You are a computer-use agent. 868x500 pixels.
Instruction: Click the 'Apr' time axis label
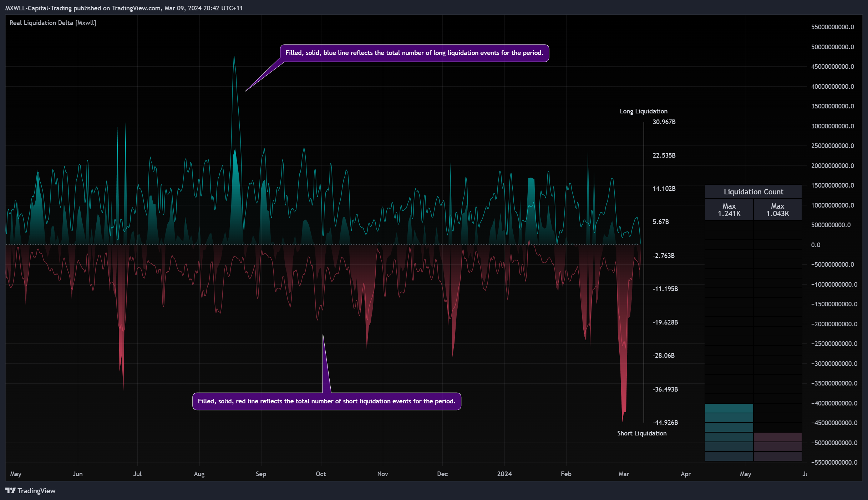point(686,474)
